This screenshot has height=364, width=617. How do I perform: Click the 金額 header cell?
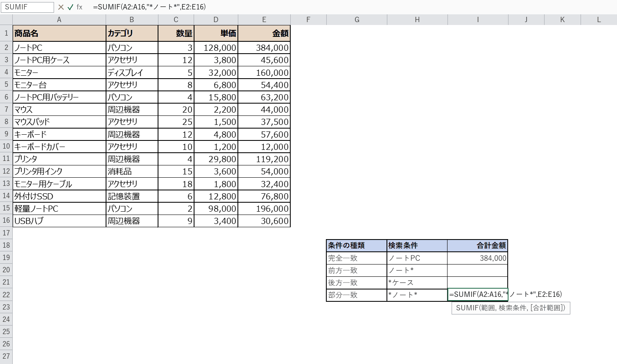click(264, 34)
